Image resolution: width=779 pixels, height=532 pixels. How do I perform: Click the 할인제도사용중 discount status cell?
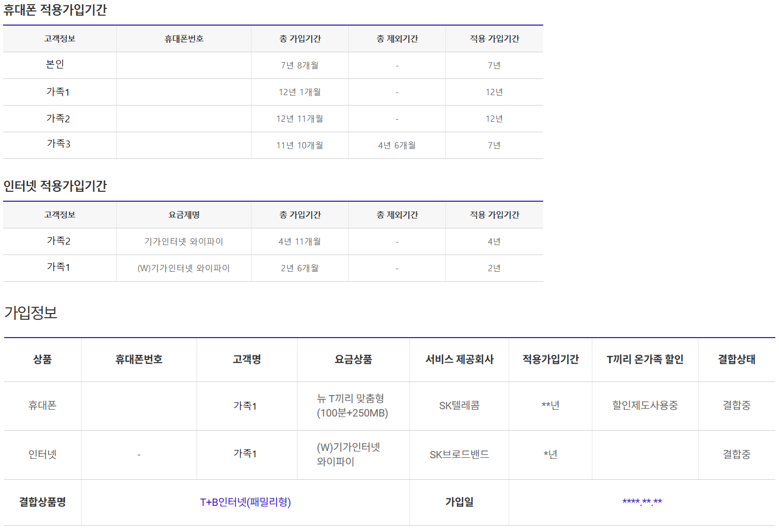click(645, 406)
